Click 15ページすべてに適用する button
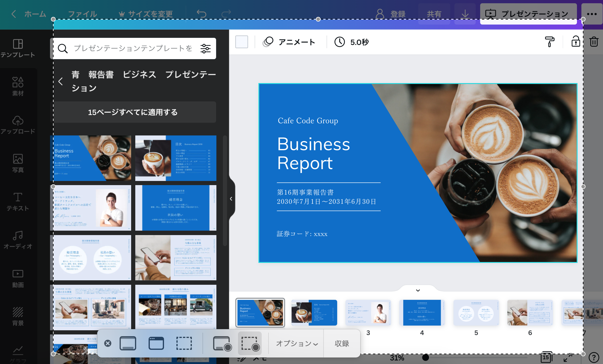This screenshot has width=603, height=364. 133,112
